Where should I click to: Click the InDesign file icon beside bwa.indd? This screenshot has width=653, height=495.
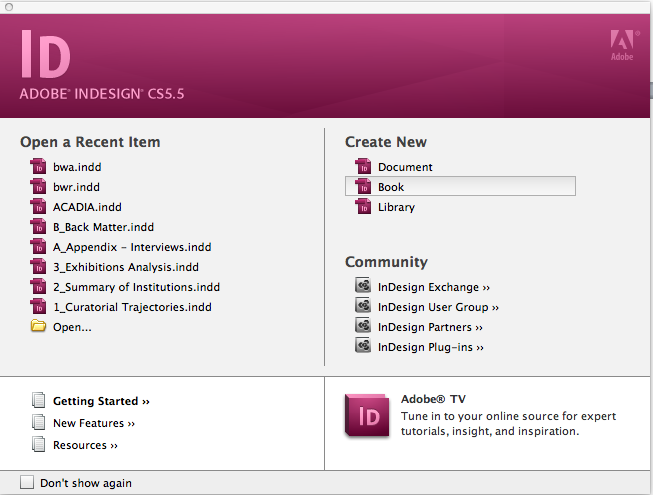38,167
